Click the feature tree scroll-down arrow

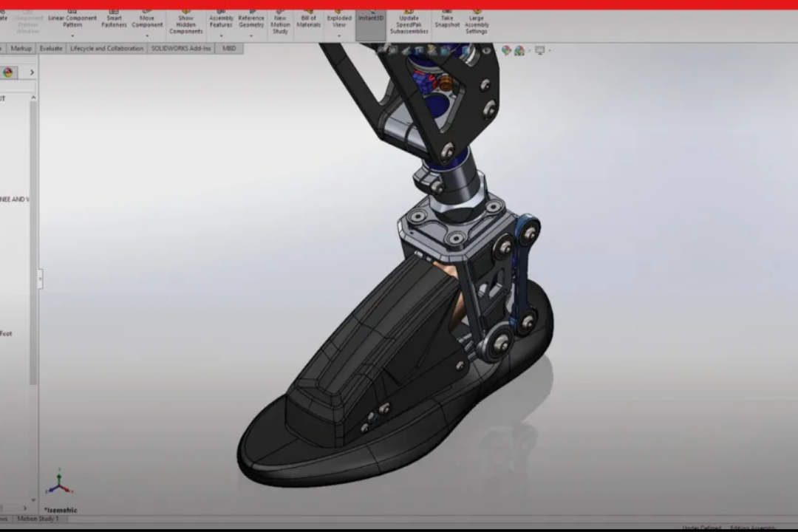33,500
